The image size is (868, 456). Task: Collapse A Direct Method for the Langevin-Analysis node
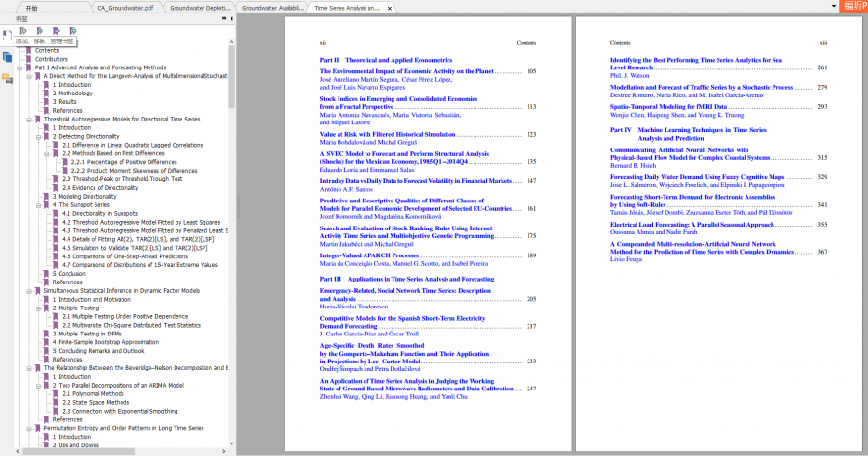[x=29, y=76]
